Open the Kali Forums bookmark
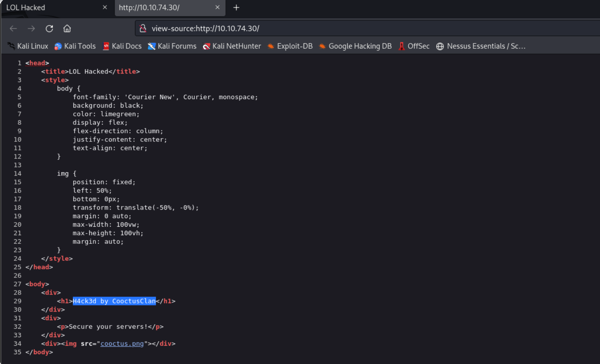 (x=172, y=46)
